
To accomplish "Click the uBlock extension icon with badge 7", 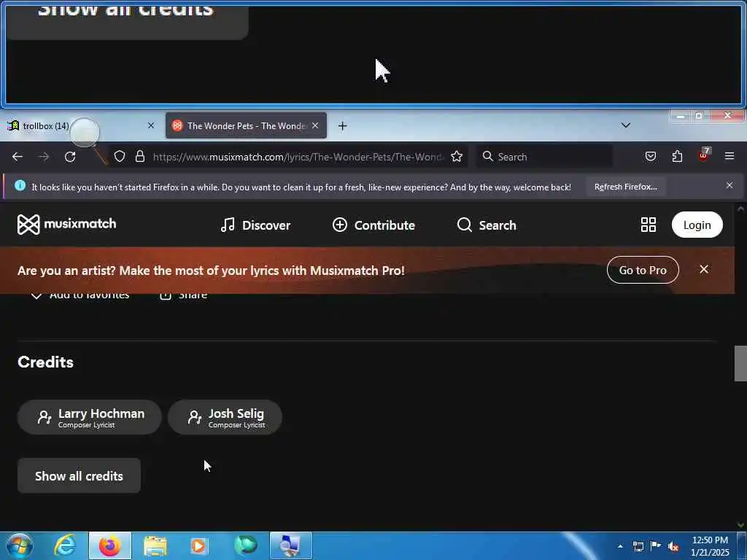I will (x=704, y=155).
